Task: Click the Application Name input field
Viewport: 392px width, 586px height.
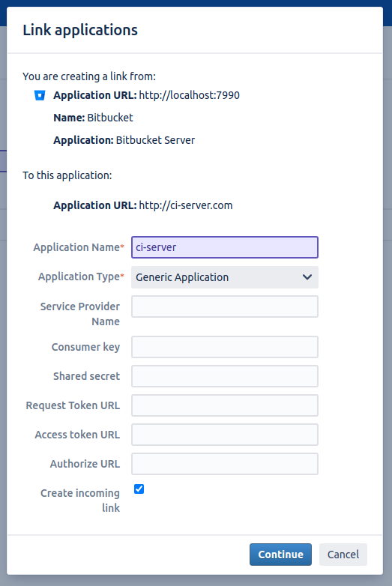Action: coord(225,247)
